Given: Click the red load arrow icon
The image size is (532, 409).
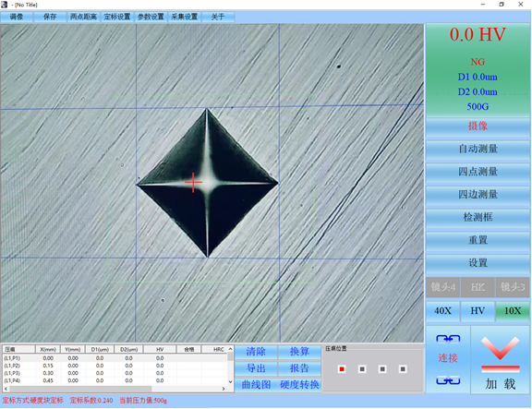Looking at the screenshot, I should click(500, 354).
